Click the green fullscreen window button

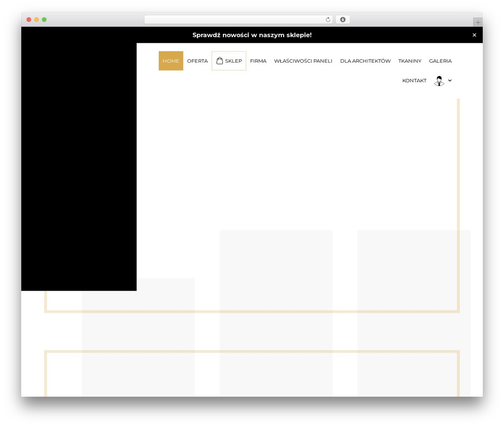44,20
